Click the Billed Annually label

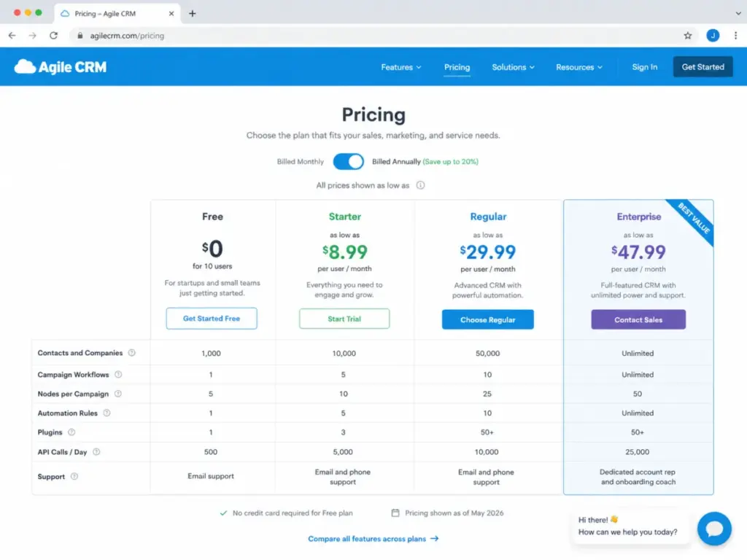396,161
